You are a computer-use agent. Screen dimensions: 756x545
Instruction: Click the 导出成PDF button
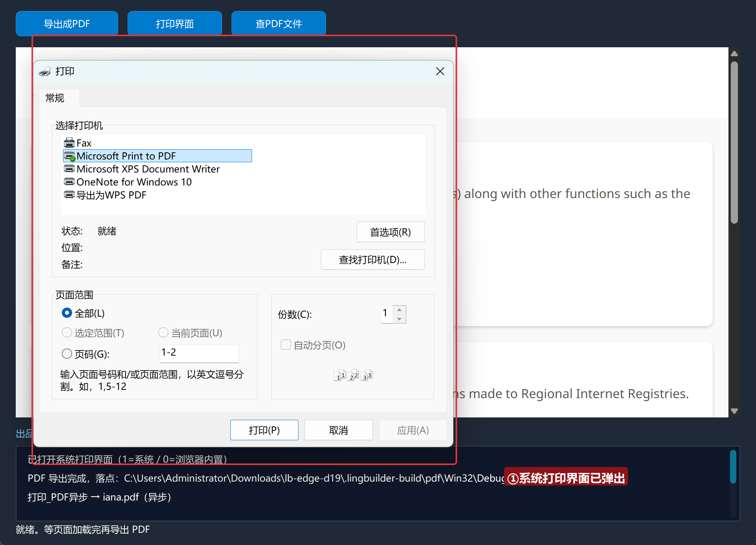67,24
